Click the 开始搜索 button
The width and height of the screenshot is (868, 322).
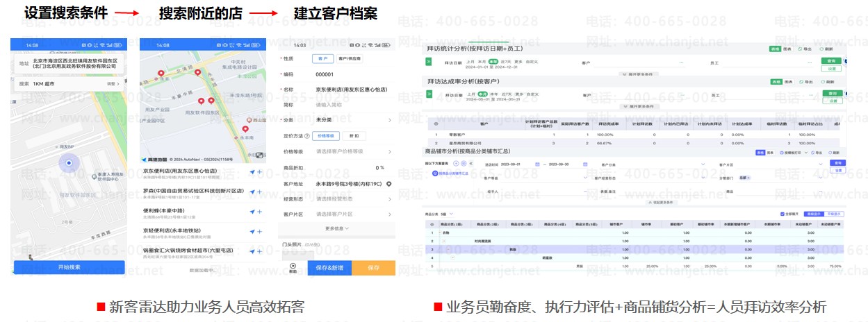tap(69, 267)
